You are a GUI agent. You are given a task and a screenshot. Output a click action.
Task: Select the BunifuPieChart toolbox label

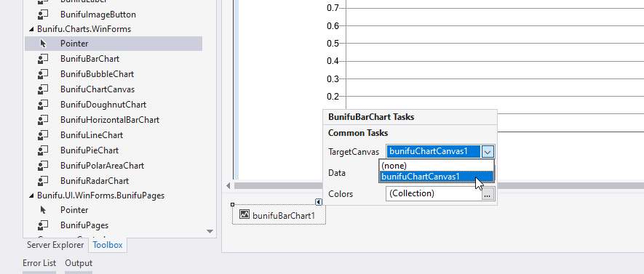90,150
